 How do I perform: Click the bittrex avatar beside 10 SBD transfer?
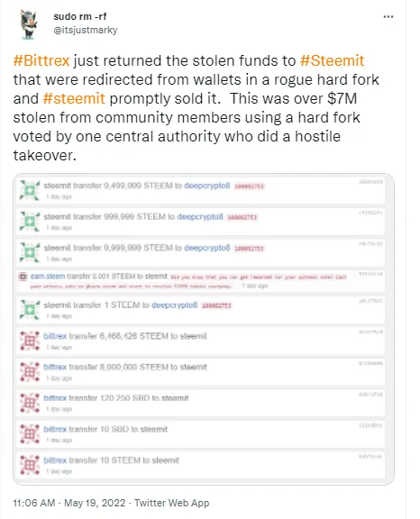[30, 433]
